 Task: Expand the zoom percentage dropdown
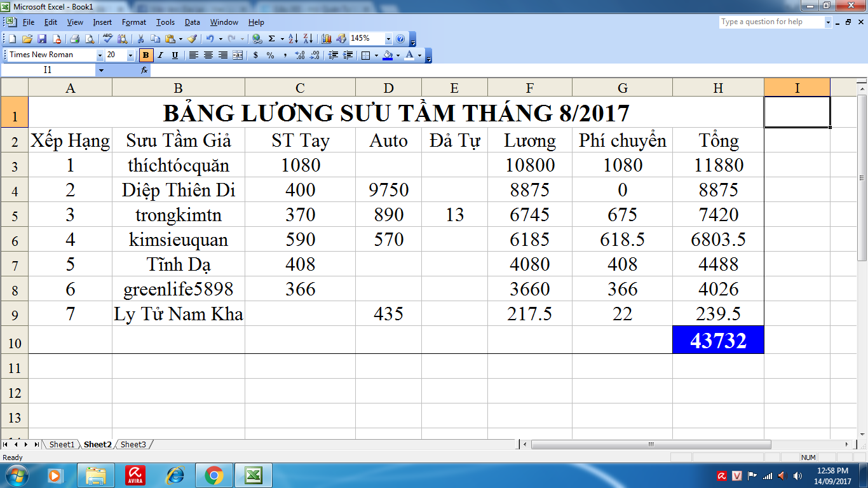coord(388,39)
